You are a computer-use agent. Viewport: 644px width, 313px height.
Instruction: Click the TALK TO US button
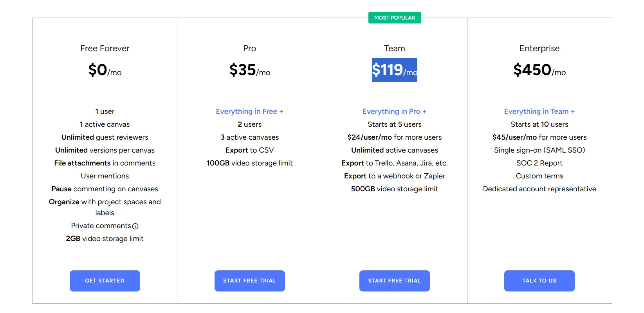pyautogui.click(x=539, y=281)
